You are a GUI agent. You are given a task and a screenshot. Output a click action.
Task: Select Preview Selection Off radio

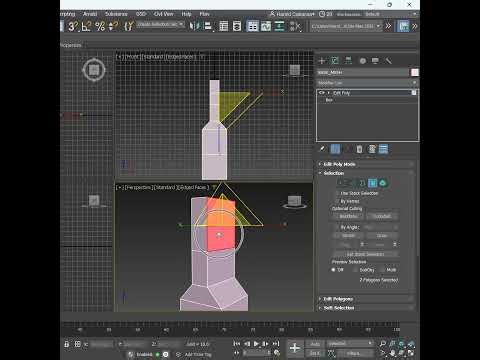click(333, 270)
